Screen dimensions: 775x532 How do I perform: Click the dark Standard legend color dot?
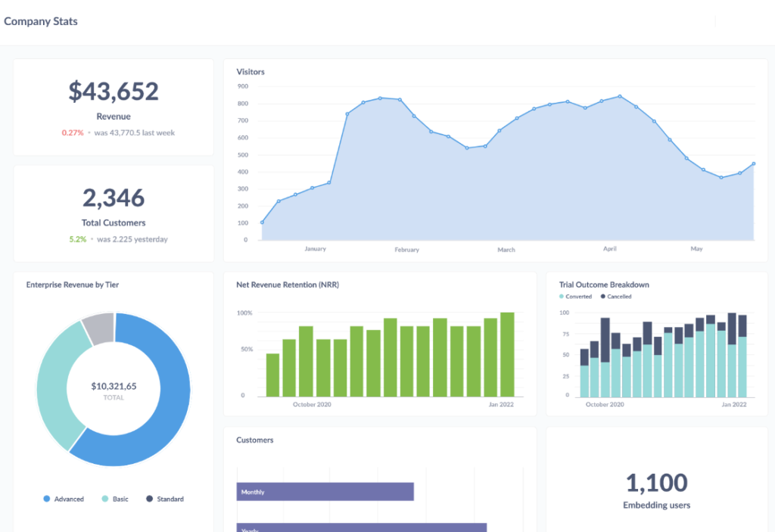[x=149, y=499]
